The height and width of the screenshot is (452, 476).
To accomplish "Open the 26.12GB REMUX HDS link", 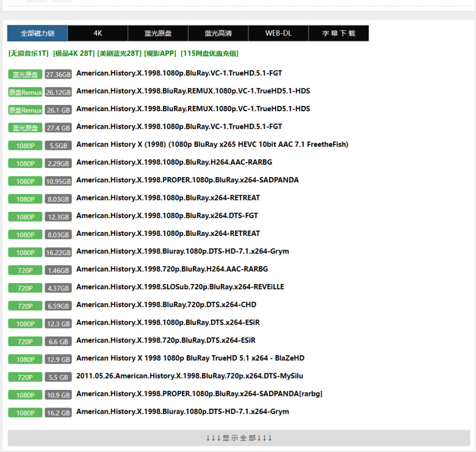I will 193,91.
